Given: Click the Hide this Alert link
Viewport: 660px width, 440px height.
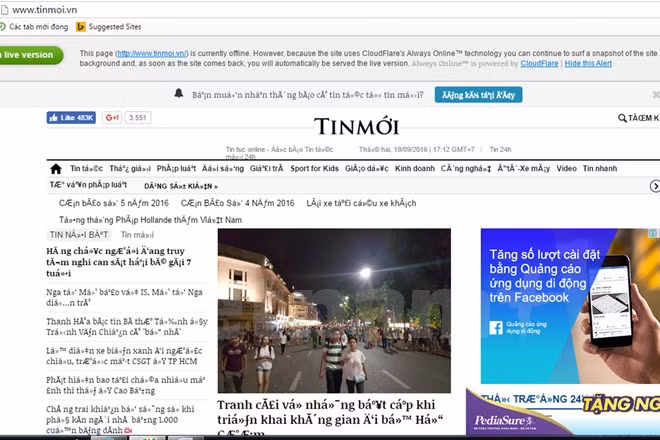Looking at the screenshot, I should click(588, 64).
